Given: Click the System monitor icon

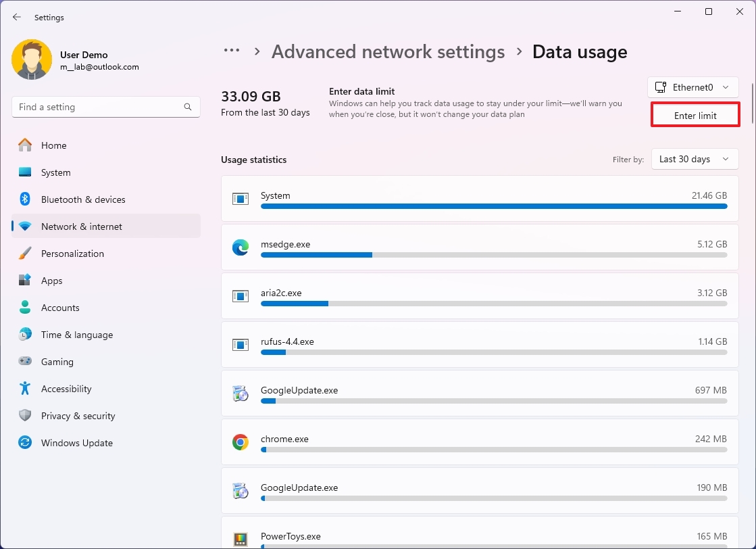Looking at the screenshot, I should point(24,172).
